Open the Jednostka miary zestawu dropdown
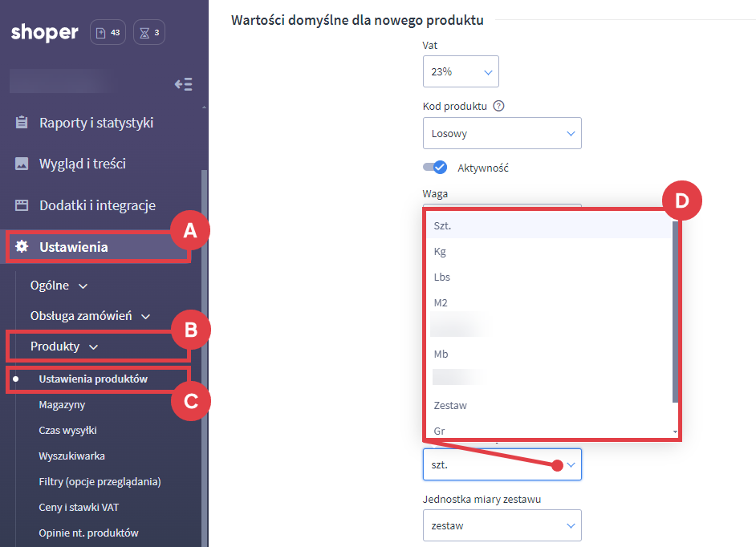Viewport: 756px width, 547px height. (502, 526)
